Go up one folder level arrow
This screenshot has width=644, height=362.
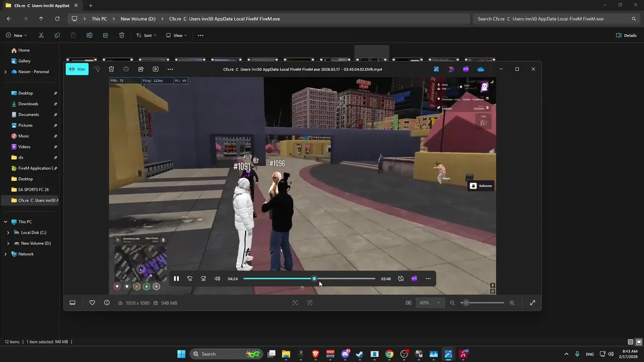coord(41,19)
